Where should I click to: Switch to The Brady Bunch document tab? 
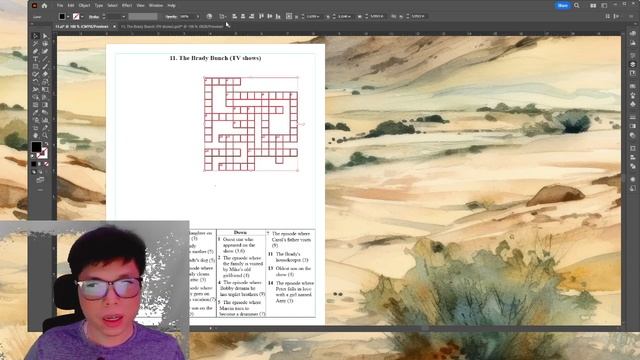point(172,27)
